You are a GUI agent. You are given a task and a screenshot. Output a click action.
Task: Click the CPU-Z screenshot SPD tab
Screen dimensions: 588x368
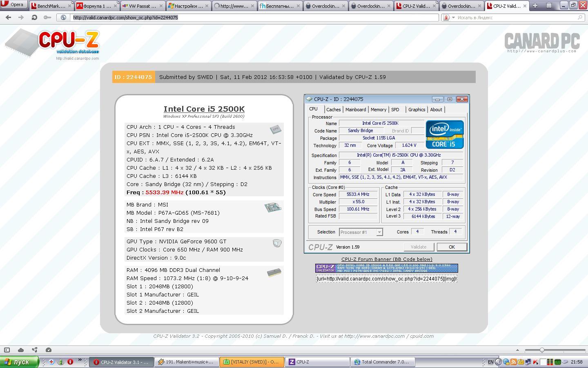tap(395, 110)
